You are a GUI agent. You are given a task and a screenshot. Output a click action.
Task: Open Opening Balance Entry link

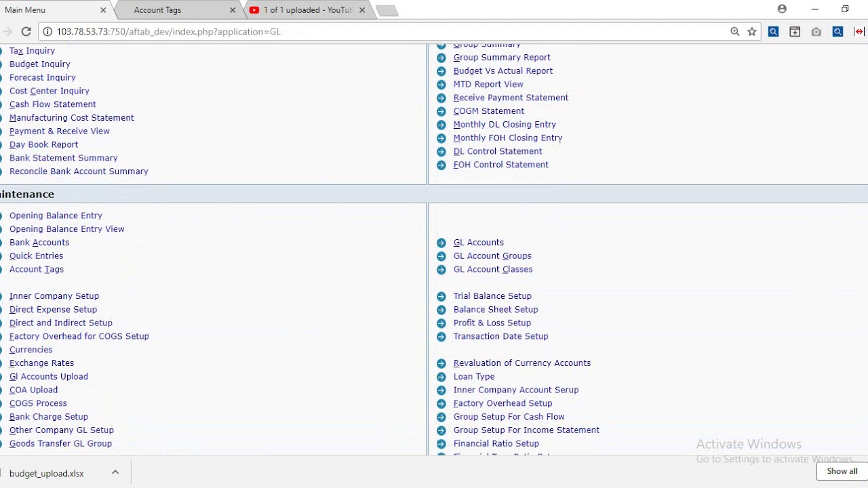click(56, 216)
